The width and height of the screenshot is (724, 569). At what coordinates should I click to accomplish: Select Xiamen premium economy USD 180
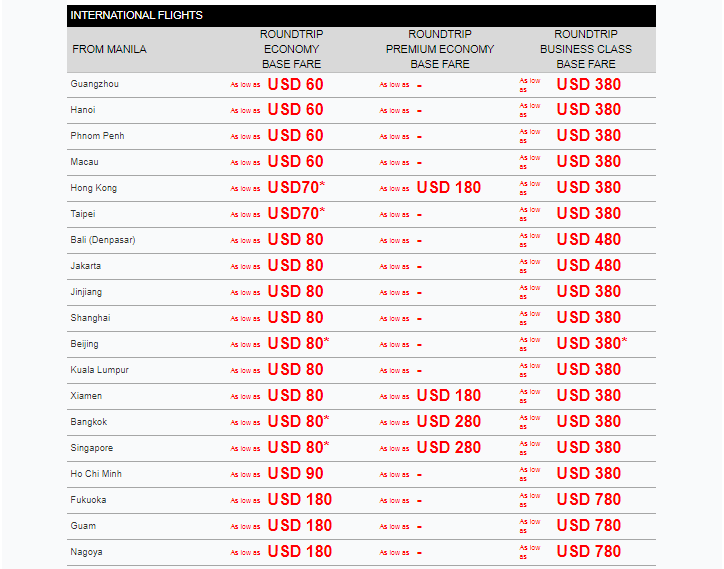[x=448, y=396]
